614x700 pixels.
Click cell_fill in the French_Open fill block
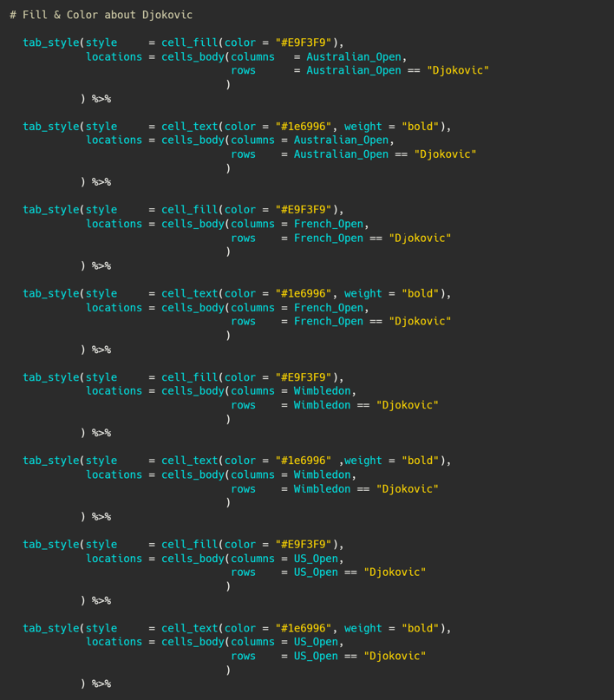189,210
